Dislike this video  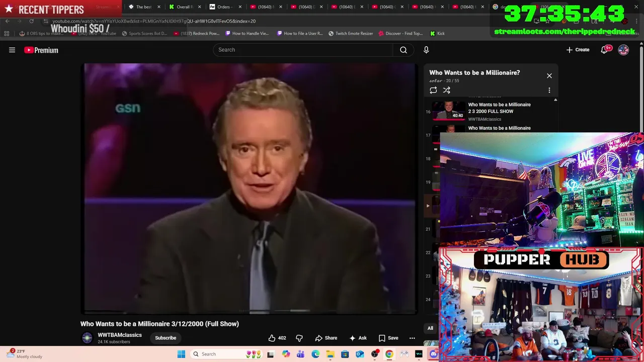(299, 338)
